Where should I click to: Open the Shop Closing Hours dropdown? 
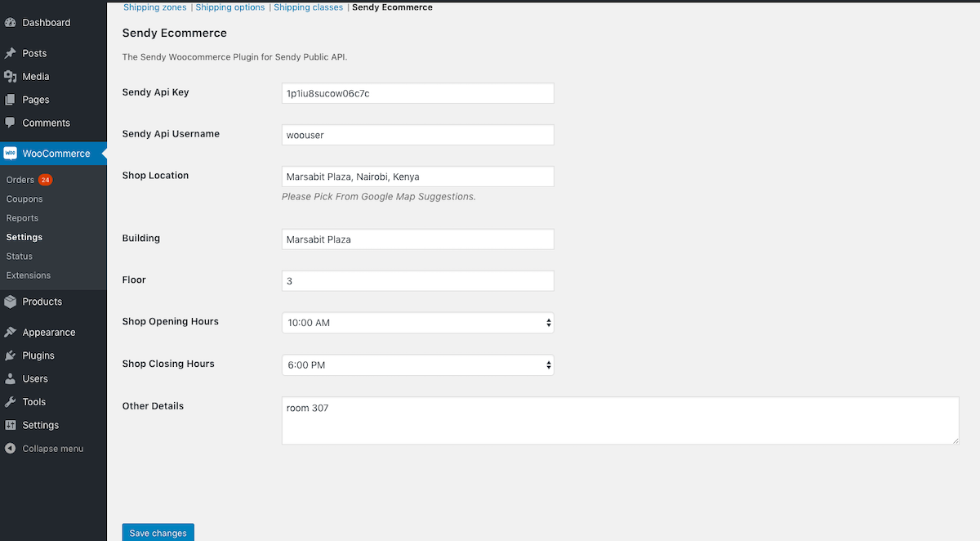tap(417, 364)
